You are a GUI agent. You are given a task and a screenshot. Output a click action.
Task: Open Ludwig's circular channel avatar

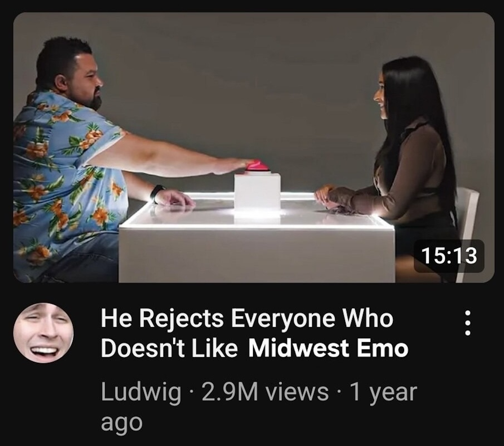pyautogui.click(x=44, y=333)
